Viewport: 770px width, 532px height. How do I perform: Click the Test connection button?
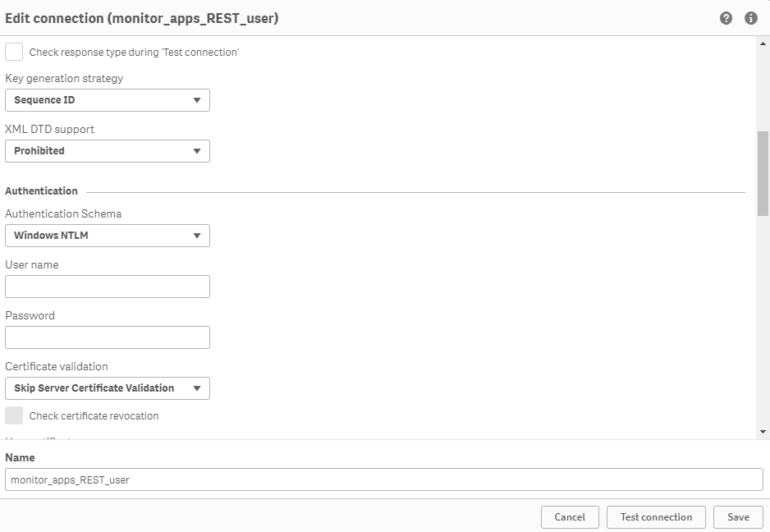point(656,517)
